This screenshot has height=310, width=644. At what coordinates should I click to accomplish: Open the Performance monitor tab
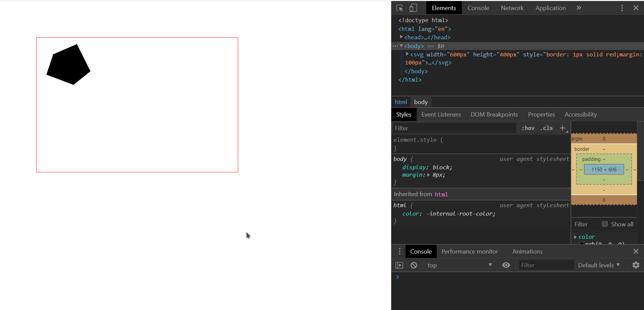coord(469,251)
